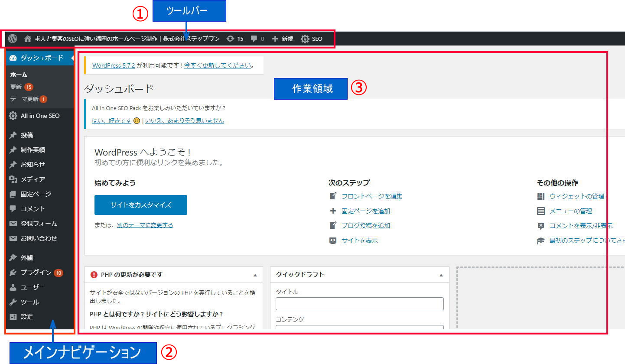The height and width of the screenshot is (364, 625).
Task: Click the view-site icon beside サイトを表示
Action: [333, 240]
